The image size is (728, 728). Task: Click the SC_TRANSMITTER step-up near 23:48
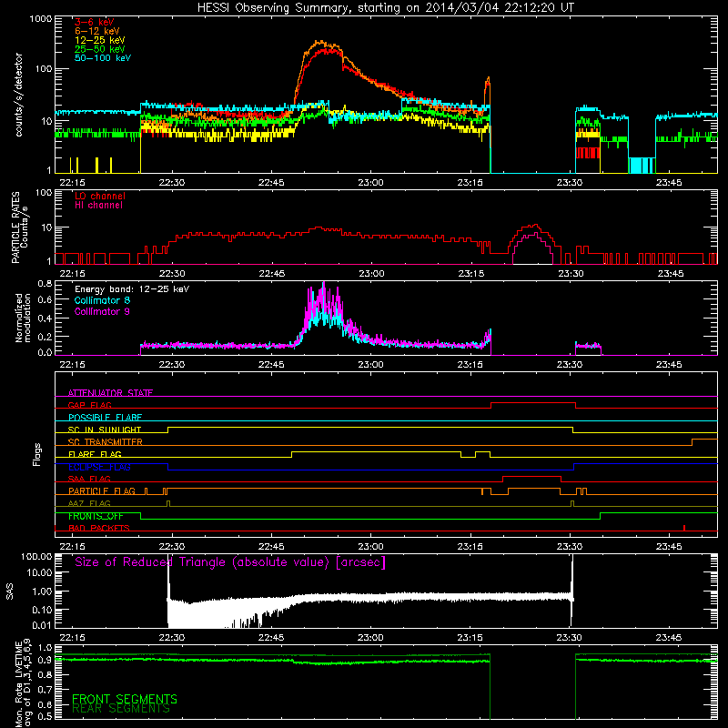(x=693, y=442)
